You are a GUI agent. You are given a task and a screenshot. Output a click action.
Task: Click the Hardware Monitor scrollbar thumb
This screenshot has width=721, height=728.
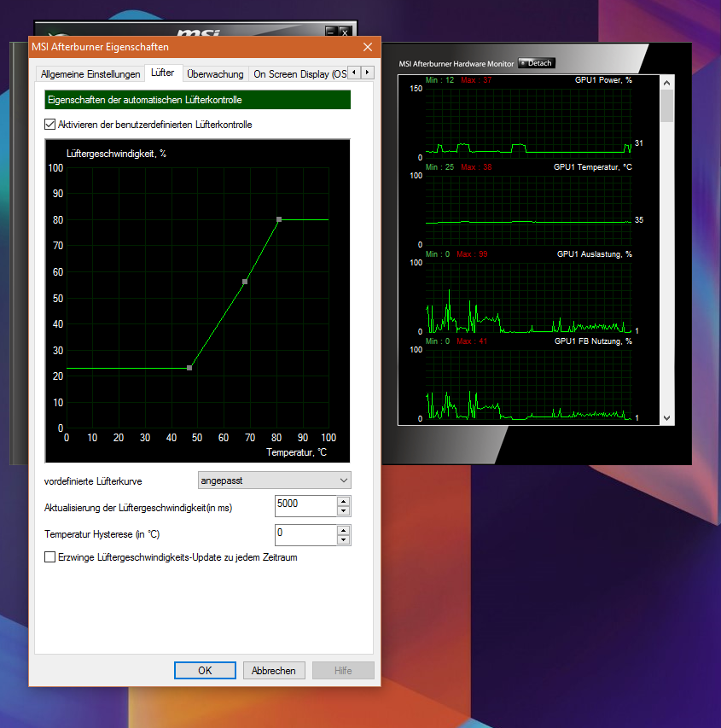coord(666,106)
